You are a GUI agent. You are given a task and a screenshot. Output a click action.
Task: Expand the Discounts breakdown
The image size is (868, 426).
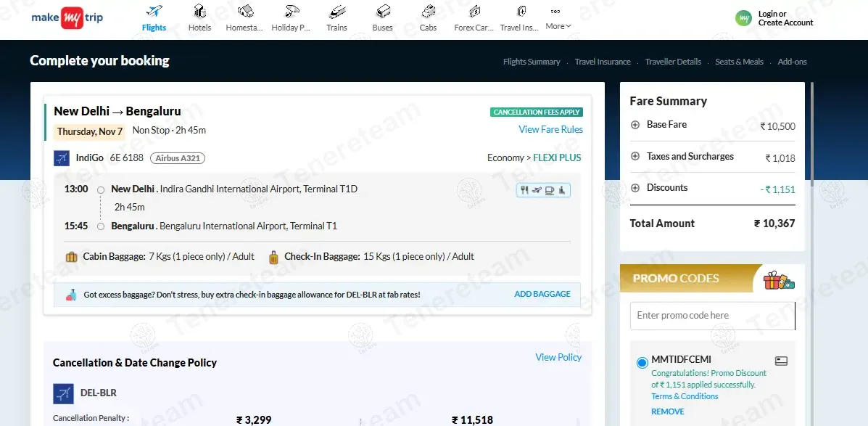click(x=635, y=188)
